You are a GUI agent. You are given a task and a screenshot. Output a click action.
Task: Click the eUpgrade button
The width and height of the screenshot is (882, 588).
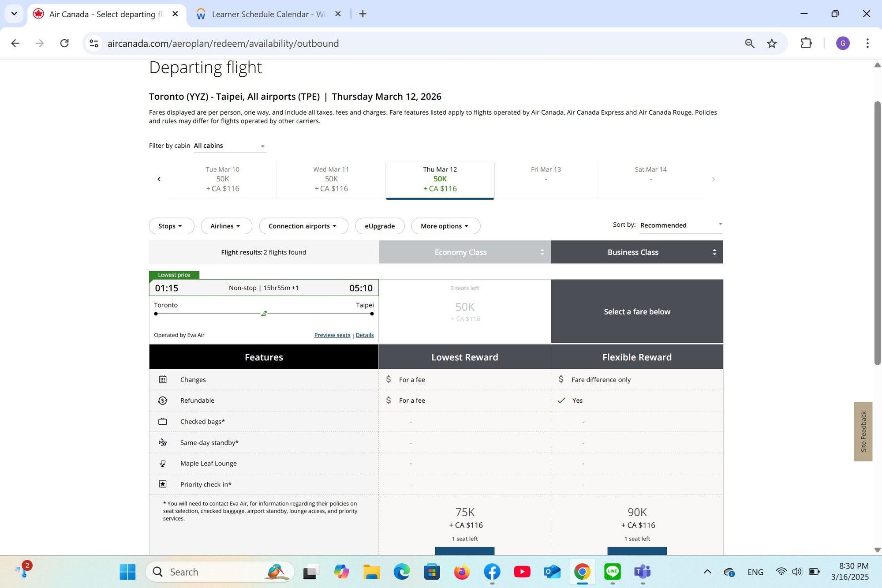(380, 226)
